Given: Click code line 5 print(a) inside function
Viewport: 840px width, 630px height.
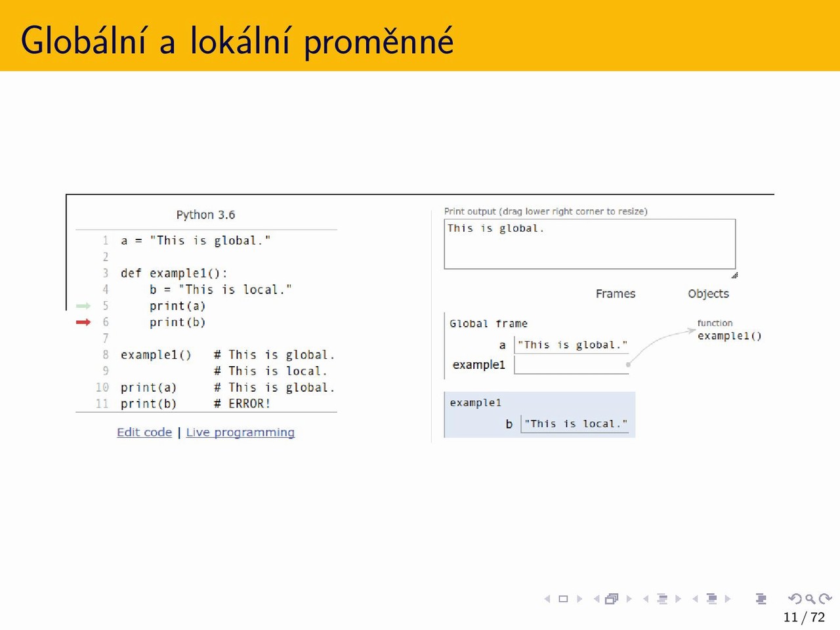Looking at the screenshot, I should point(177,306).
